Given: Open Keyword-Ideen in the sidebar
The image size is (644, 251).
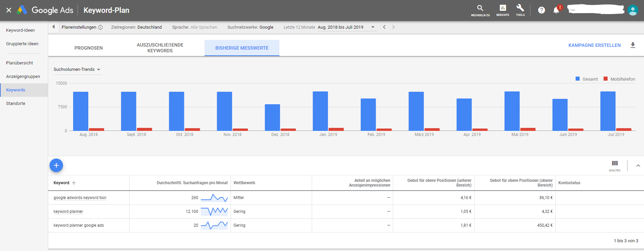Looking at the screenshot, I should pyautogui.click(x=21, y=30).
